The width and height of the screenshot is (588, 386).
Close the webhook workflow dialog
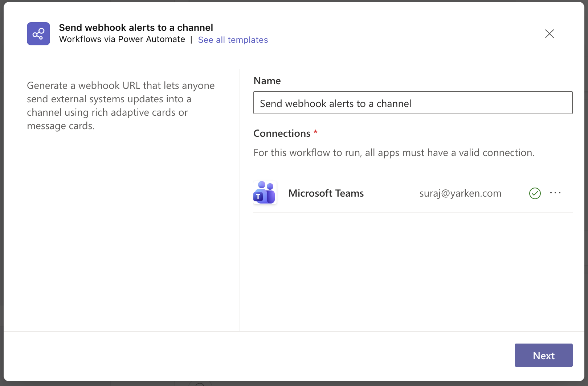click(x=549, y=34)
